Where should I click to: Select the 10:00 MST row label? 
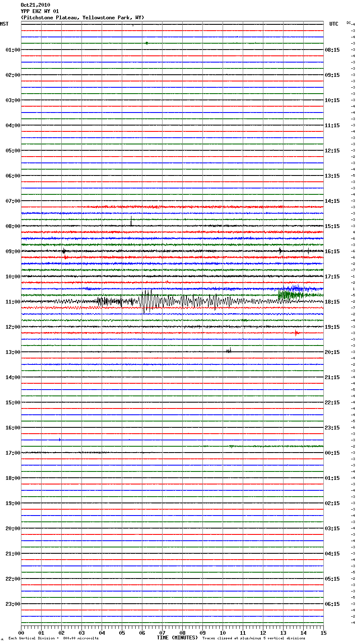pos(13,277)
